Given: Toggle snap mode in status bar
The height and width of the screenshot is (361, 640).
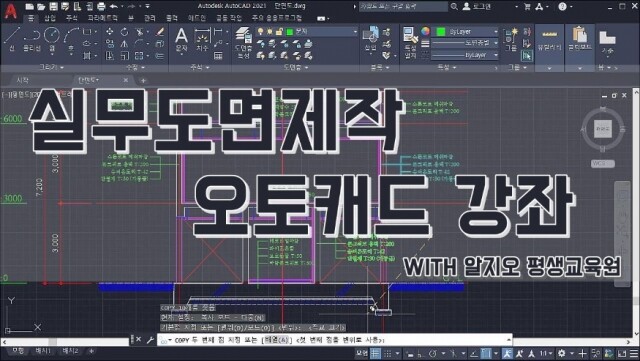Looking at the screenshot, I should click(x=388, y=353).
